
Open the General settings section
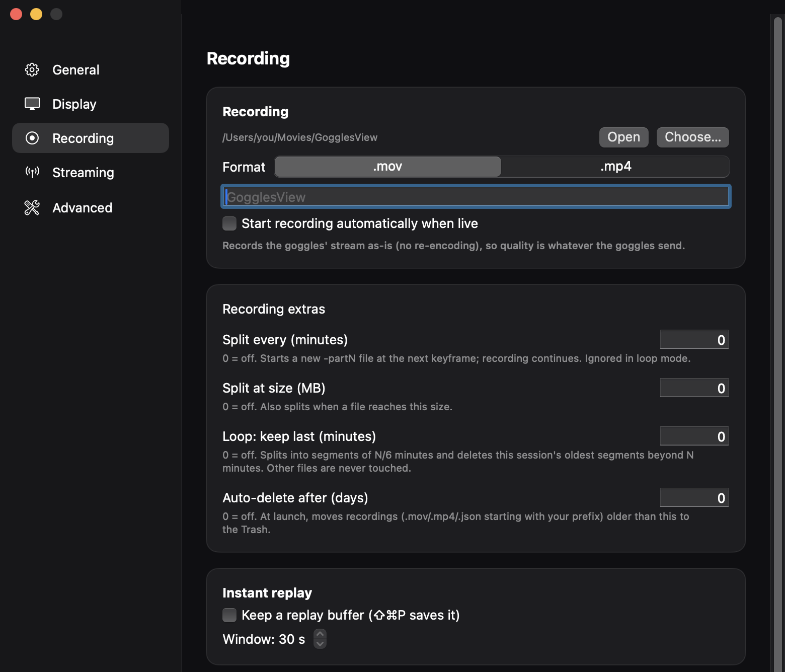click(91, 70)
